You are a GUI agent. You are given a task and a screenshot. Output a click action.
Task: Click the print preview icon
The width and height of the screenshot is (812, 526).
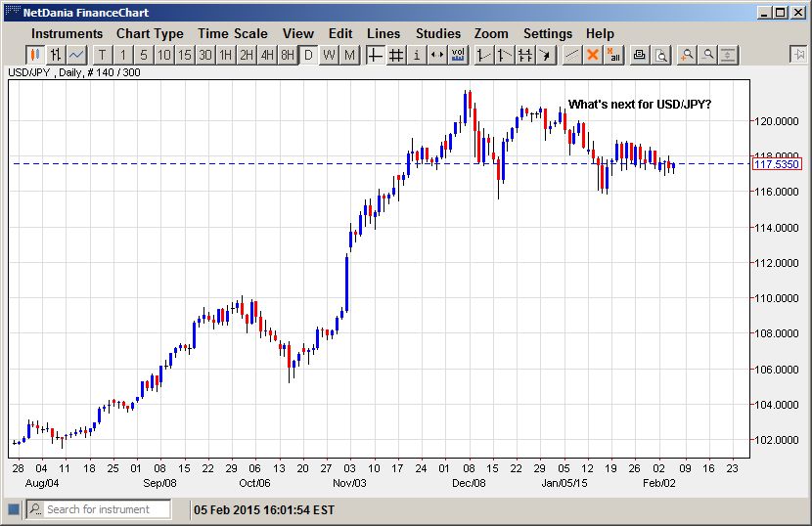click(660, 55)
